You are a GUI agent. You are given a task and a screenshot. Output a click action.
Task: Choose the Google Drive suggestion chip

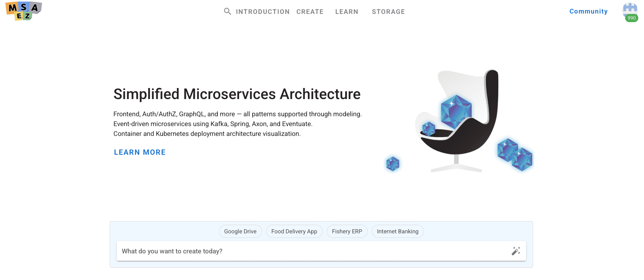point(240,231)
